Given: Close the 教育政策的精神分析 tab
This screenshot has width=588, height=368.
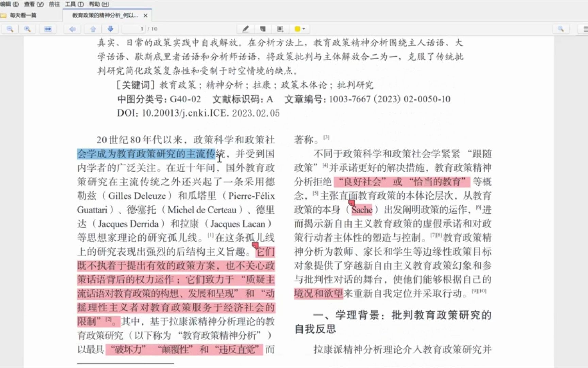Looking at the screenshot, I should [x=146, y=15].
